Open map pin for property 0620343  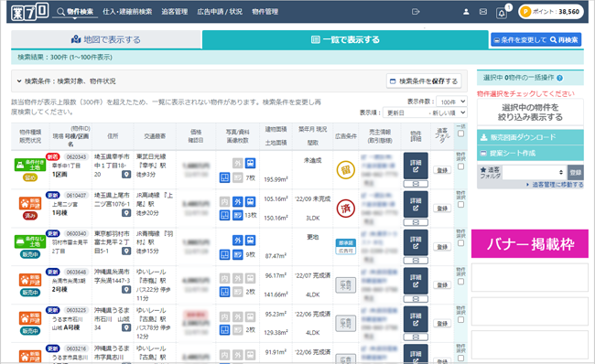[x=126, y=174]
